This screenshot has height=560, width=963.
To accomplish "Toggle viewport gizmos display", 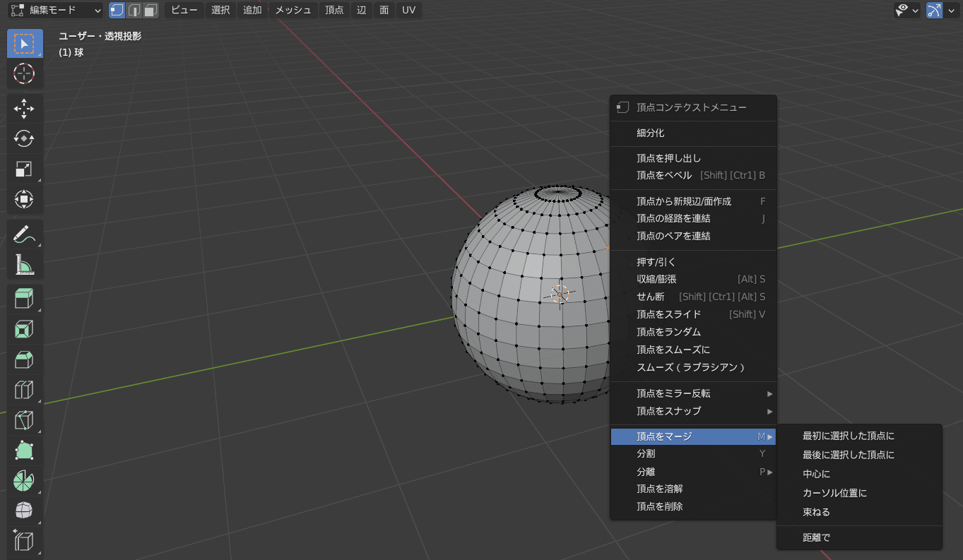I will coord(934,10).
